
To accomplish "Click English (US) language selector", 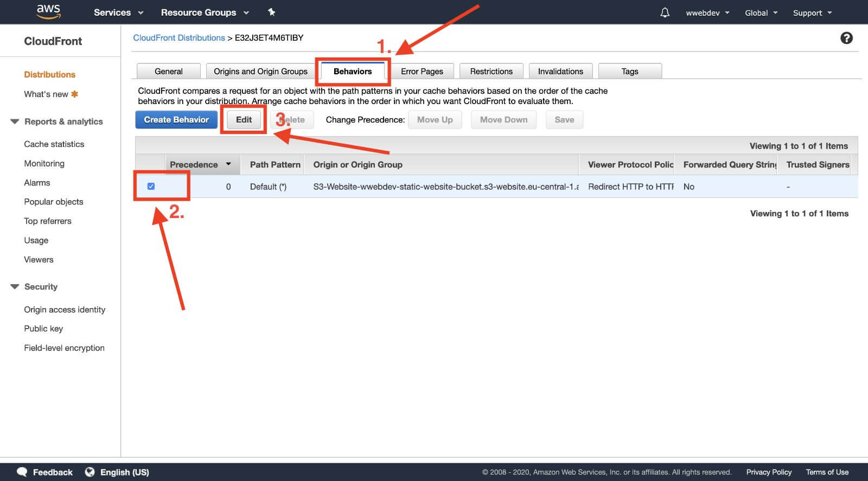I will coord(125,472).
